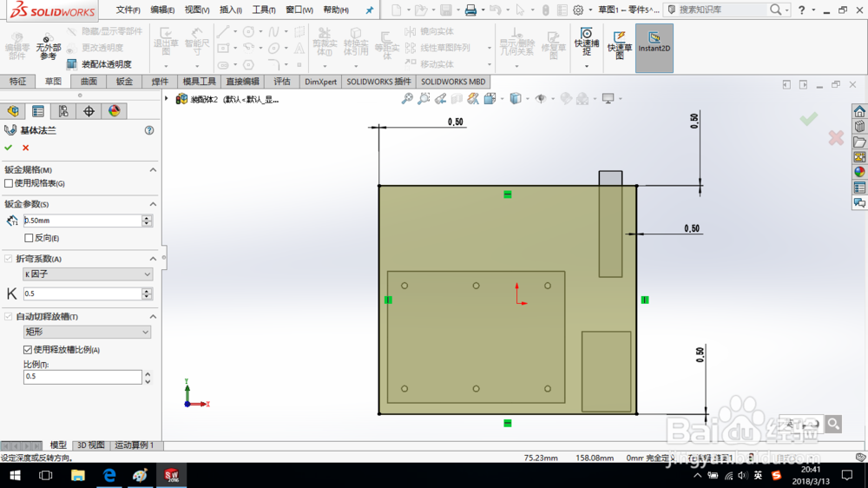The width and height of the screenshot is (868, 488).
Task: Open the Edit Appearance icon in the view toolbar
Action: (x=566, y=99)
